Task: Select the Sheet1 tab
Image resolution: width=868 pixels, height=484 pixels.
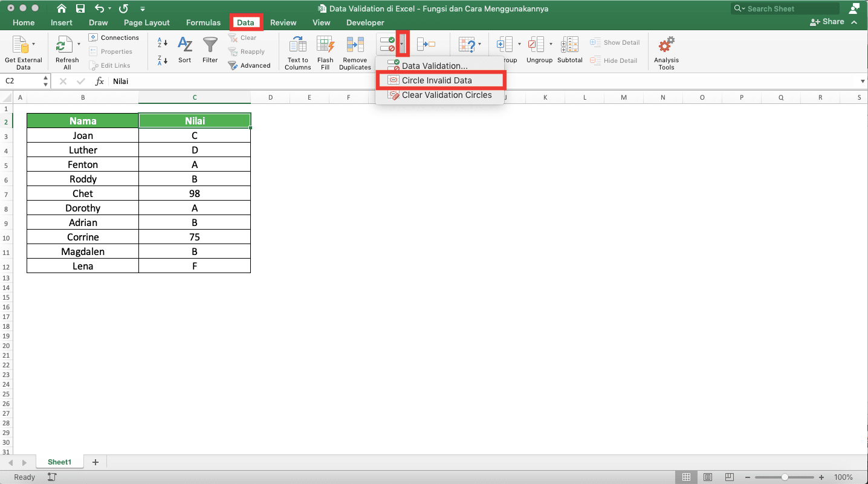Action: tap(60, 462)
